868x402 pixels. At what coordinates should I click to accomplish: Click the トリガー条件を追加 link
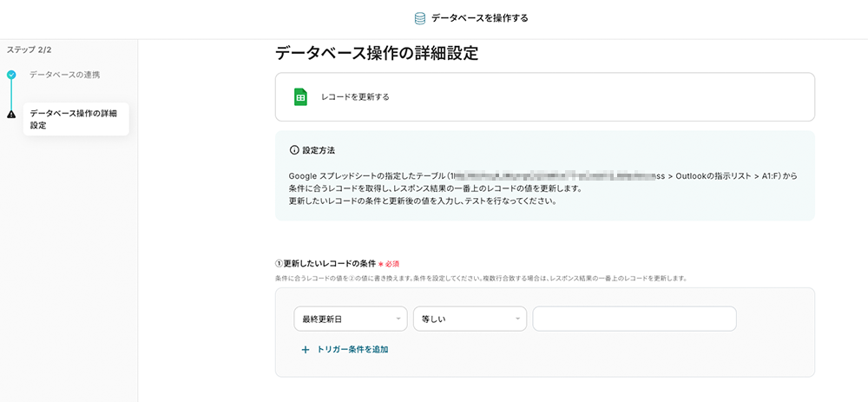pos(352,350)
